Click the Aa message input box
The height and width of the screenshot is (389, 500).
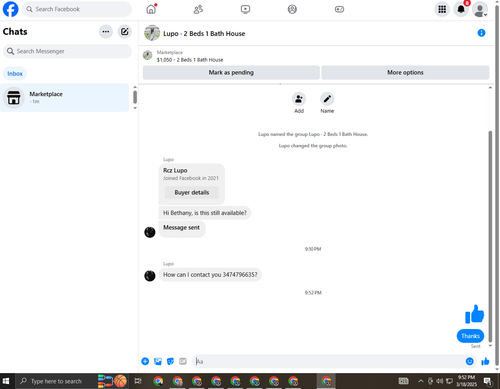tap(328, 361)
